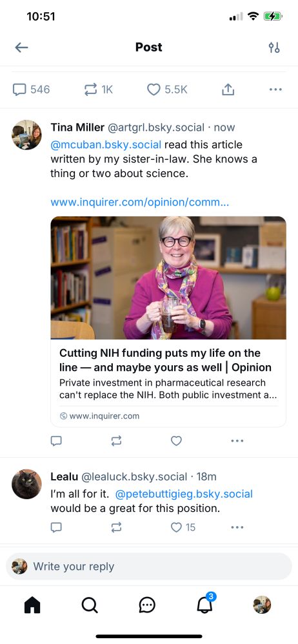Open more options on Lealu's reply
Screen dimensions: 298x644
coord(237,527)
